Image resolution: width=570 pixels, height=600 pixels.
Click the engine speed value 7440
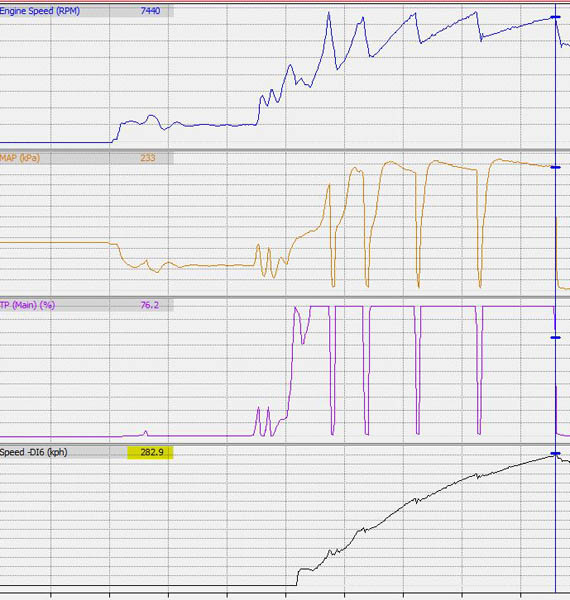pyautogui.click(x=150, y=11)
